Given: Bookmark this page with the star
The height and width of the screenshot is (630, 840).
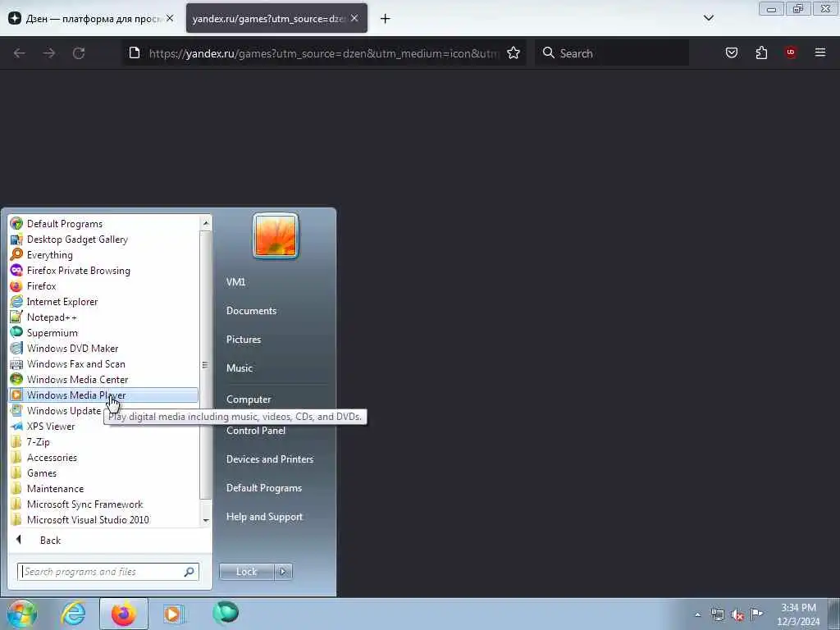Looking at the screenshot, I should click(514, 52).
